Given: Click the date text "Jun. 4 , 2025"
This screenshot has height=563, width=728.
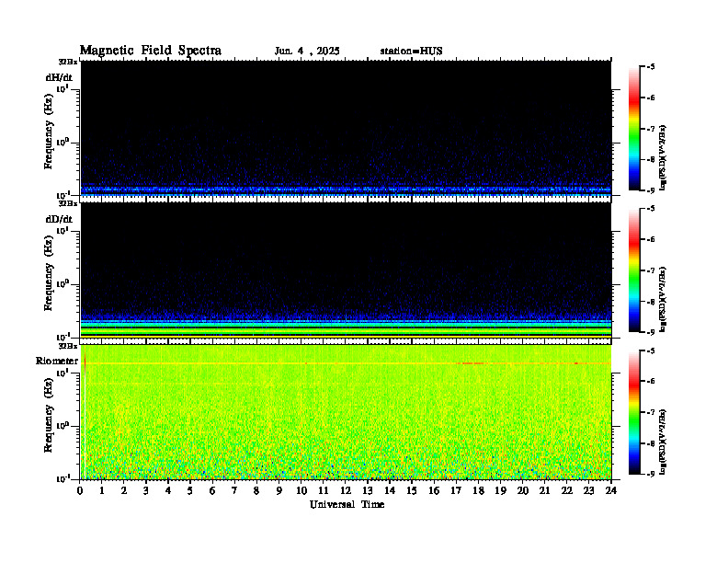Looking at the screenshot, I should 307,52.
